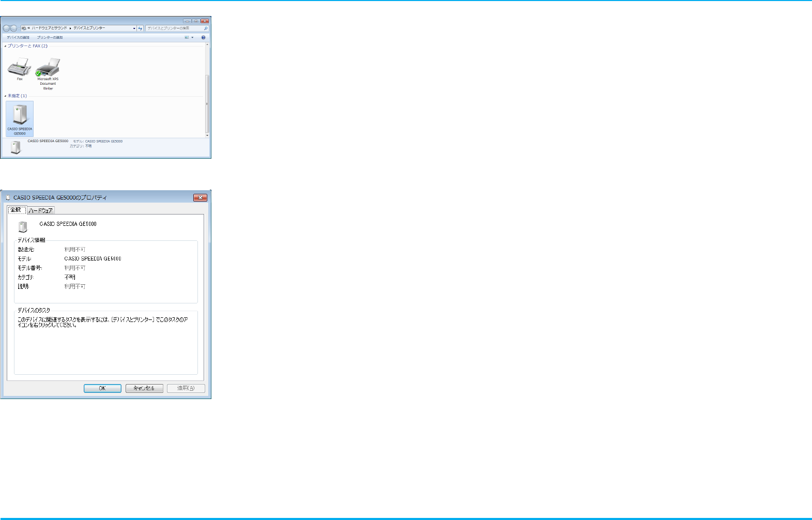Open the recent pages dropdown beside navigation arrows
Screen dimensions: 812x520
click(19, 28)
